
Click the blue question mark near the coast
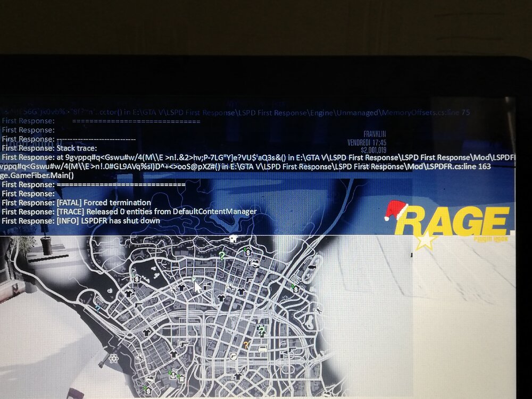pyautogui.click(x=98, y=309)
